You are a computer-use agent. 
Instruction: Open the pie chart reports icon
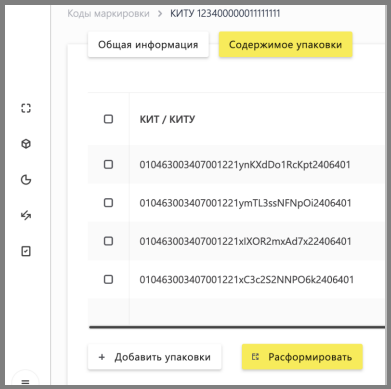(26, 180)
